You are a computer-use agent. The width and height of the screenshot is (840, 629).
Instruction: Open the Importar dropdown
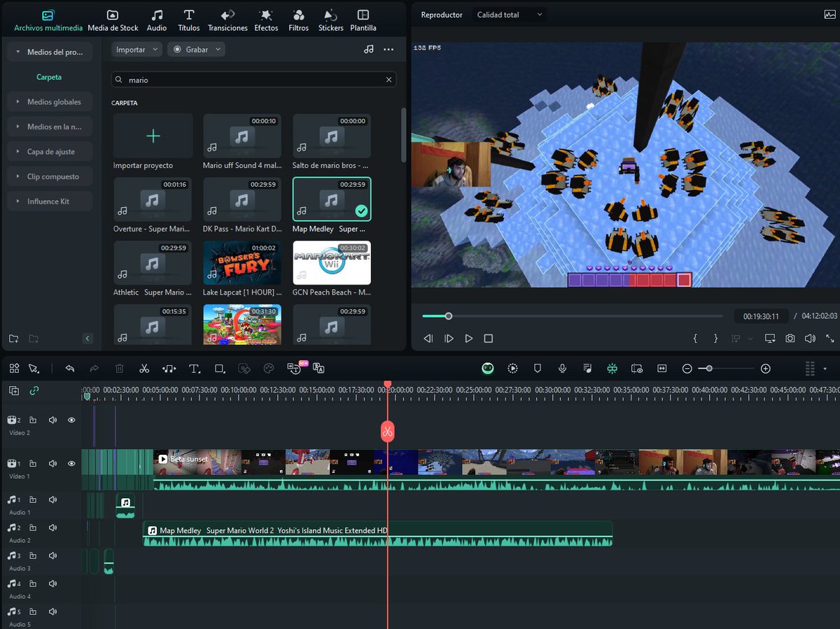[136, 50]
